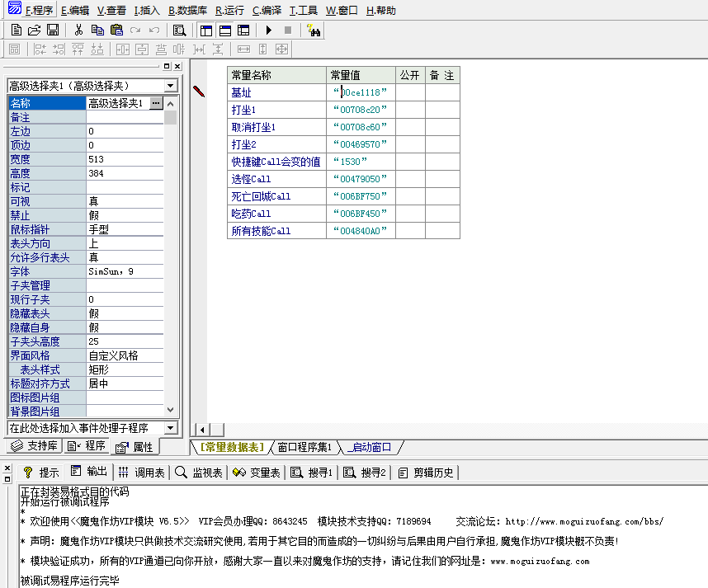Open the V.查看 menu

(x=111, y=11)
